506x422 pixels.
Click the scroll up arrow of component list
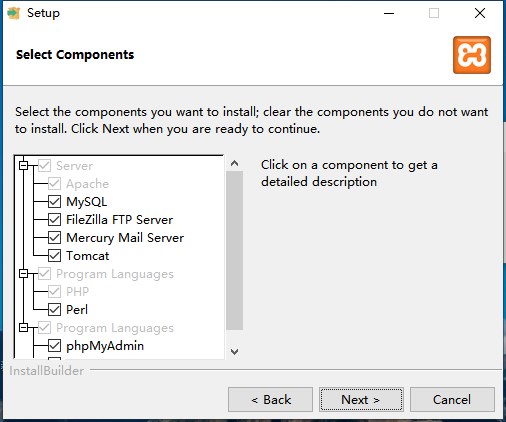coord(234,163)
